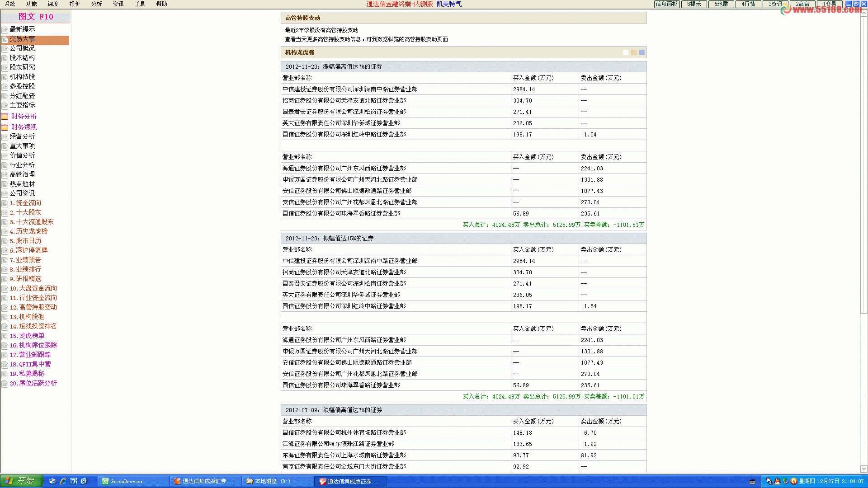Open 4.历史龙虎榜 link in sidebar
Viewport: 868px width, 488px height.
(28, 231)
